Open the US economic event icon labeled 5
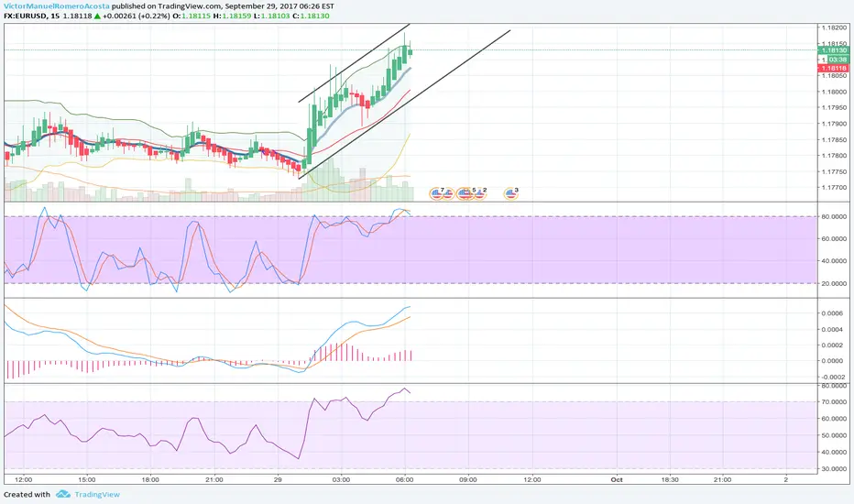The image size is (854, 504). click(x=467, y=192)
